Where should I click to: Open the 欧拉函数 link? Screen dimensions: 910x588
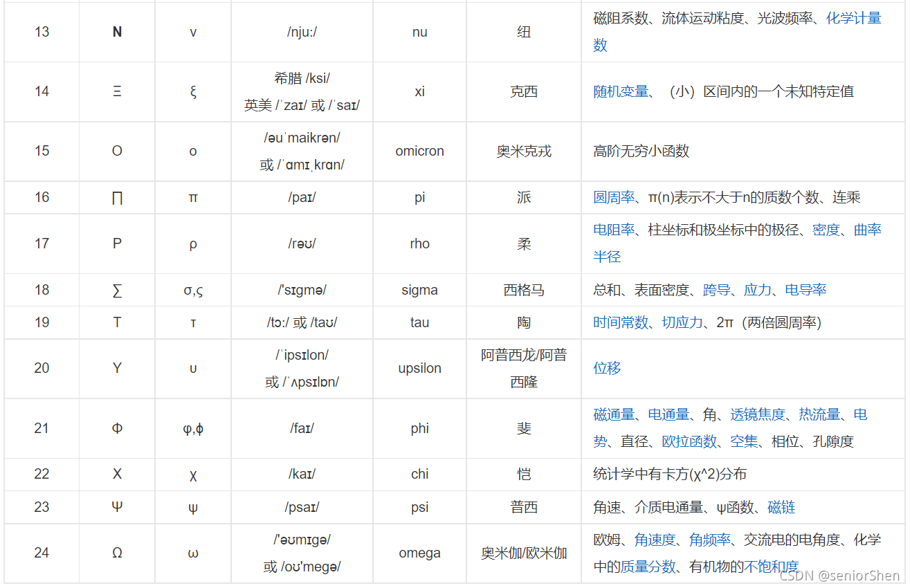[689, 441]
